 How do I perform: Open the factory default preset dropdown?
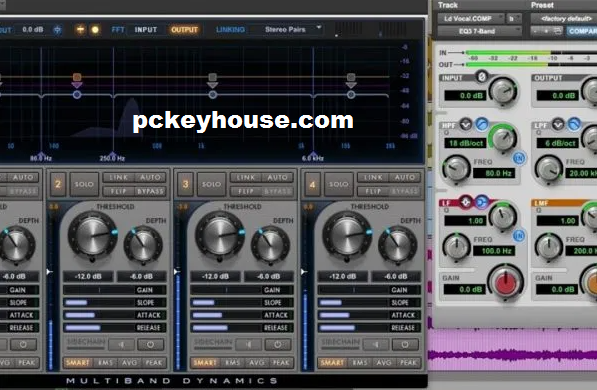pos(564,19)
